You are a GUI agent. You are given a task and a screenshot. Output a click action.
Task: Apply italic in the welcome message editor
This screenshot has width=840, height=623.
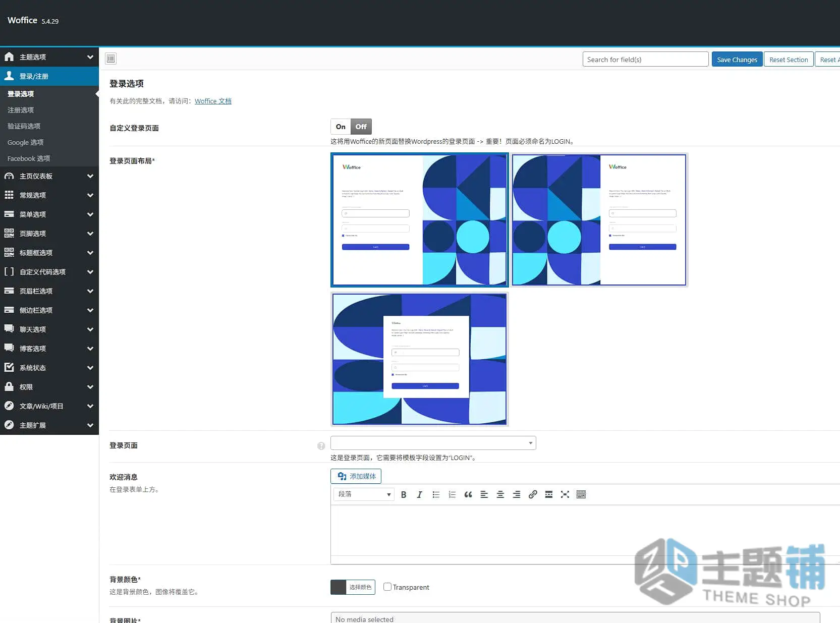tap(419, 494)
